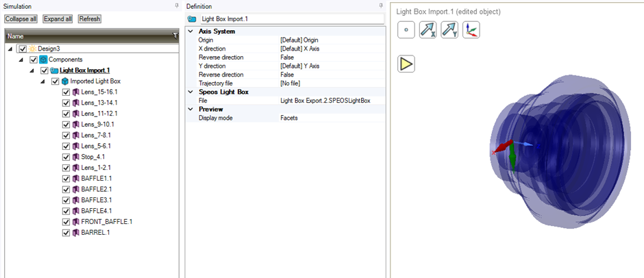Click the yellow play compute button

tap(406, 64)
